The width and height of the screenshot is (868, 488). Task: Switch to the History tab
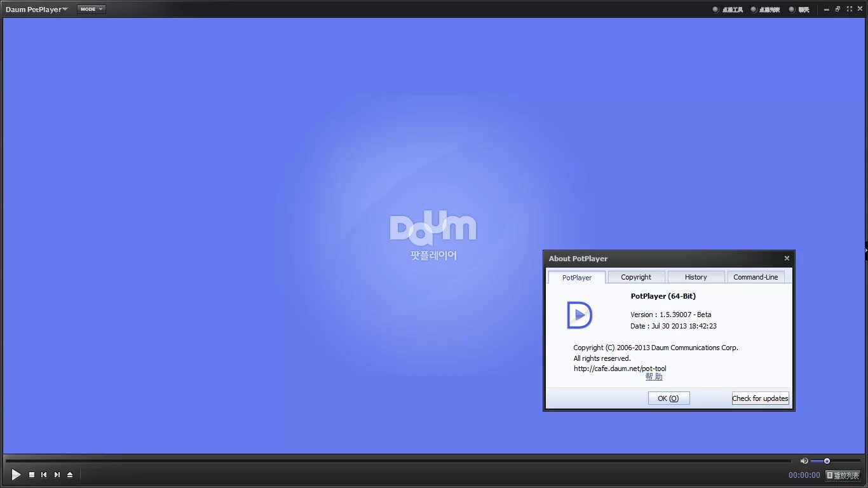click(696, 277)
